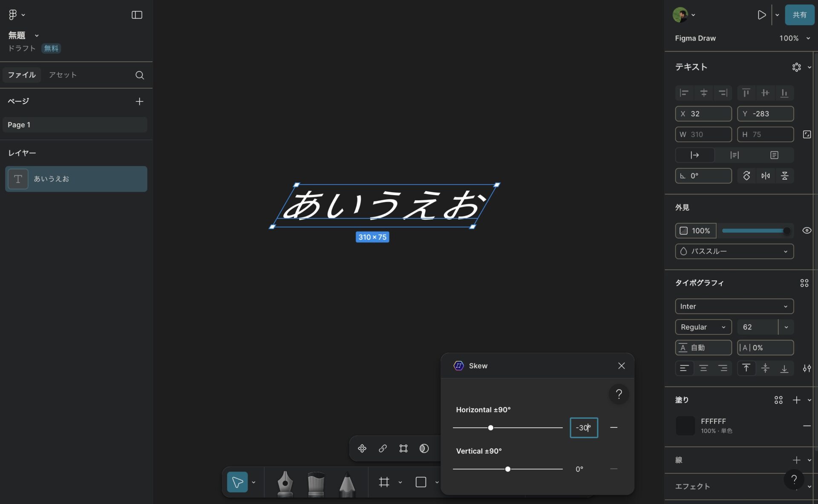Remove the FFFFFF fill minus icon
The image size is (818, 504).
(x=807, y=426)
